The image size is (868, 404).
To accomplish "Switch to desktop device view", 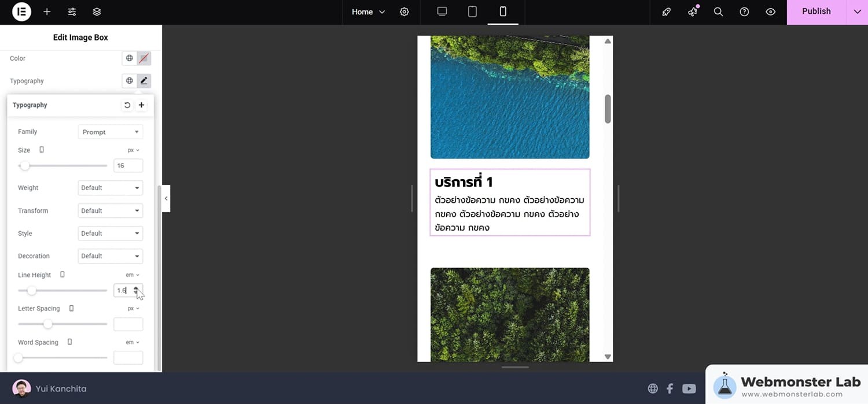I will pos(442,12).
